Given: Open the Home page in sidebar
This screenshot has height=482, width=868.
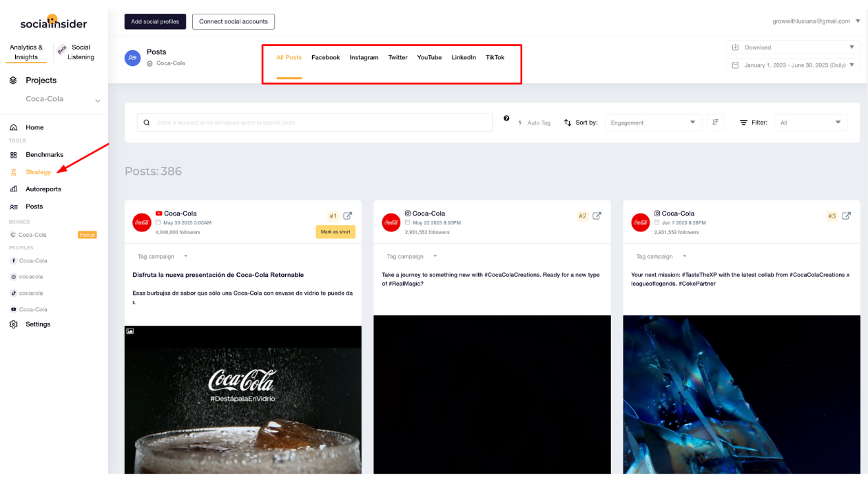Looking at the screenshot, I should click(x=34, y=127).
